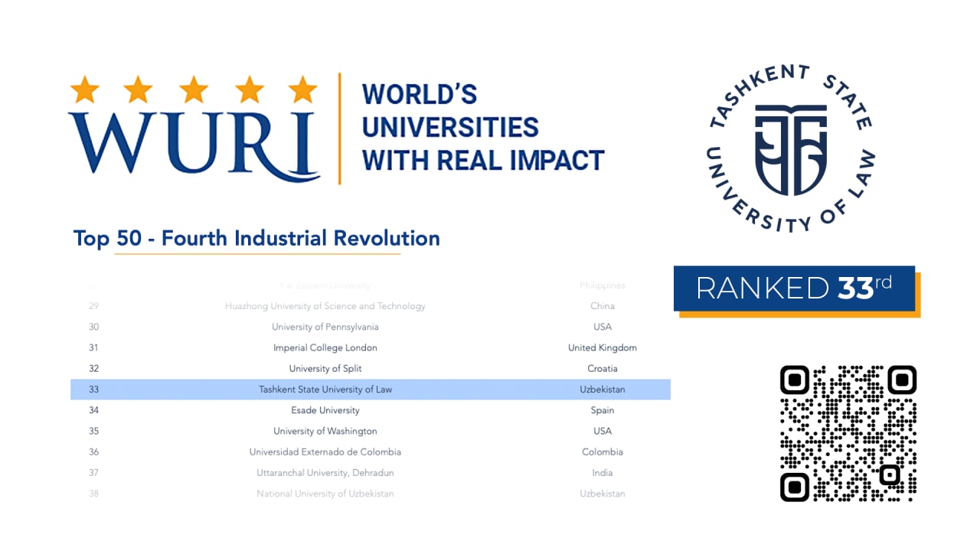Select "University of Split"
The height and width of the screenshot is (551, 980).
(325, 369)
